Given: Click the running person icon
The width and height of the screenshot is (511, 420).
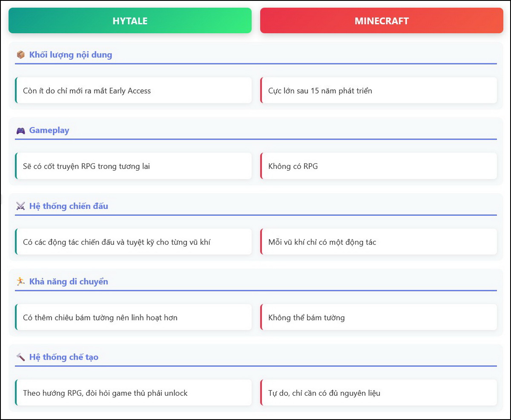Looking at the screenshot, I should [x=20, y=282].
